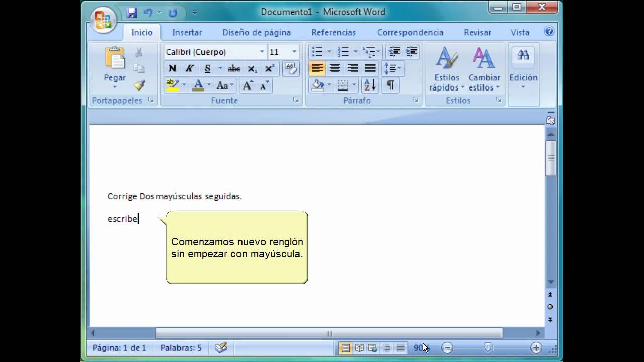Grow font size with large A
This screenshot has width=644, height=362.
point(248,85)
